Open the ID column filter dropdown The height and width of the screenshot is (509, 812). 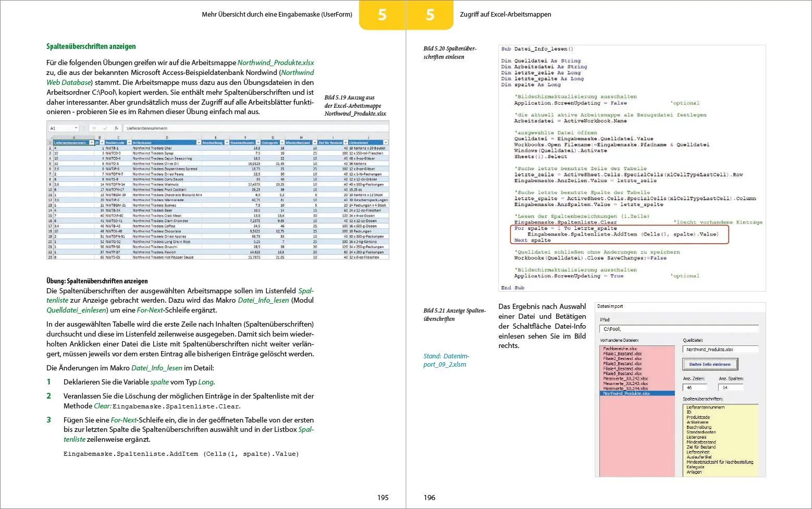[x=102, y=143]
